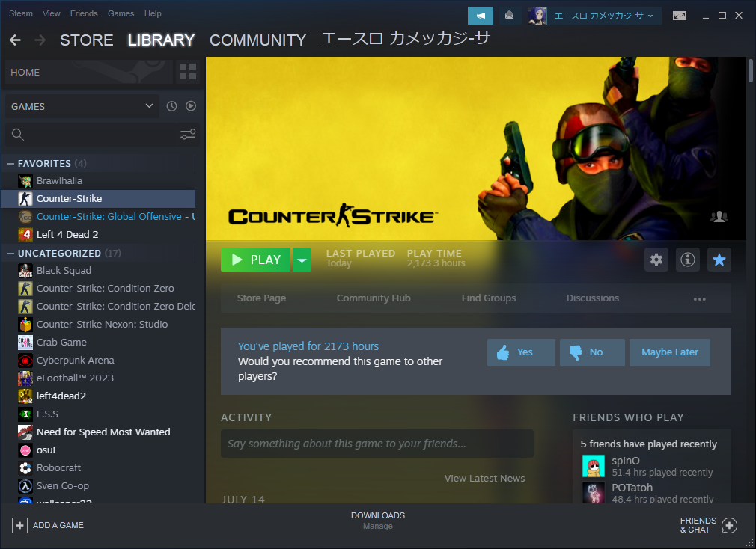Switch to the COMMUNITY tab
Viewport: 756px width, 549px height.
(x=257, y=40)
